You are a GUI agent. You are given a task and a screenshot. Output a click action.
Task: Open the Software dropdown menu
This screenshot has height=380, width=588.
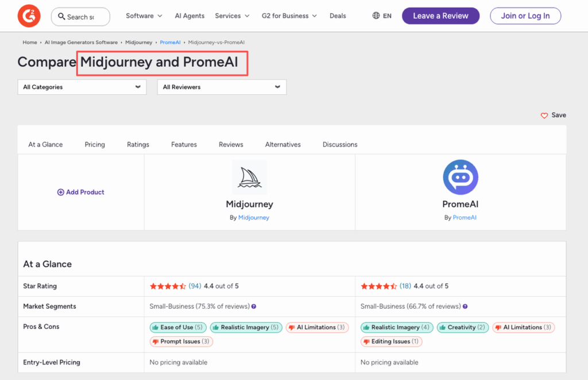click(x=144, y=16)
